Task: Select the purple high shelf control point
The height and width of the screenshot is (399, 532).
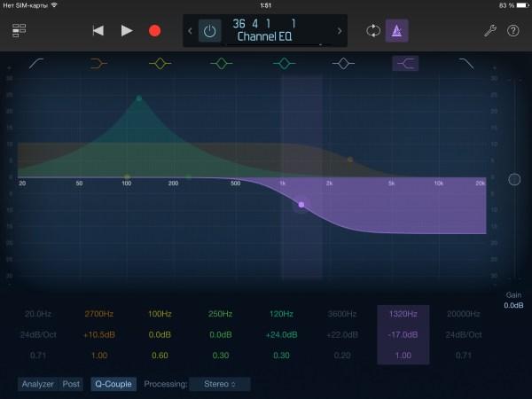Action: tap(301, 205)
